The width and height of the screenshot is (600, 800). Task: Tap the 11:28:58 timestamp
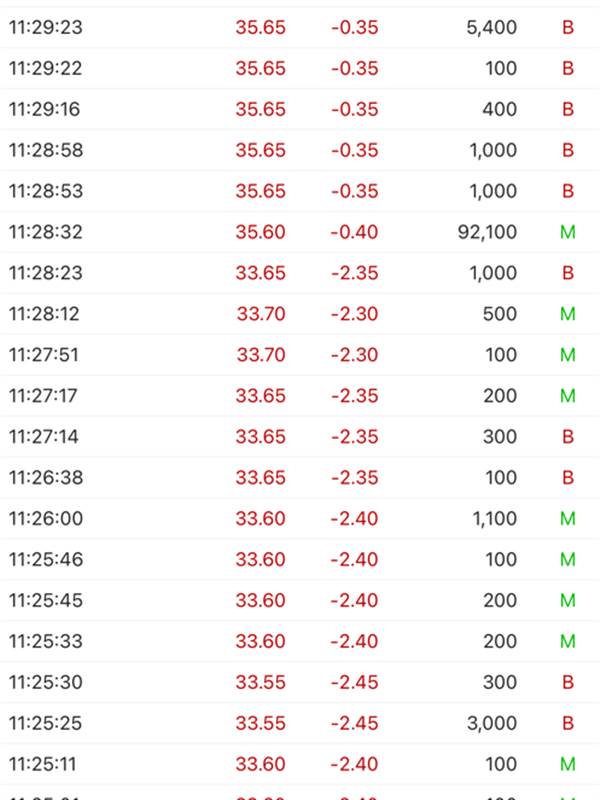coord(46,150)
